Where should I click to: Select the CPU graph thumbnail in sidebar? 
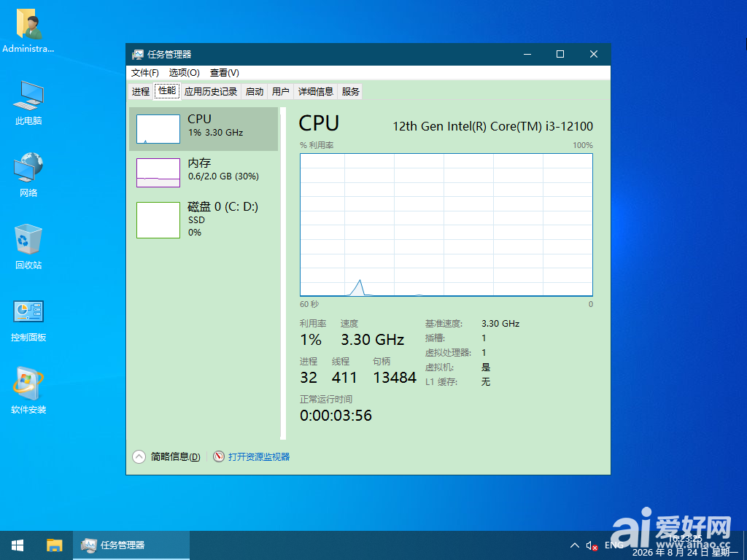(158, 129)
